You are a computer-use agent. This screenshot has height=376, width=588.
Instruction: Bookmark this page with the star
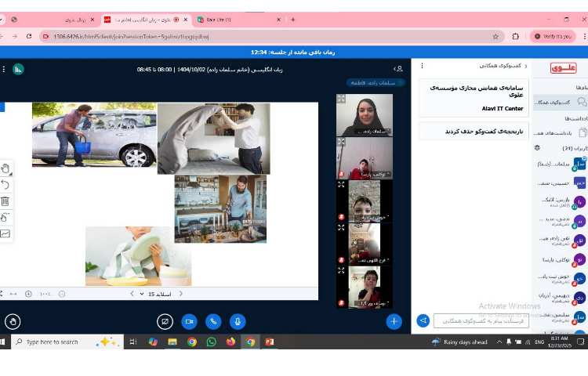coord(495,36)
